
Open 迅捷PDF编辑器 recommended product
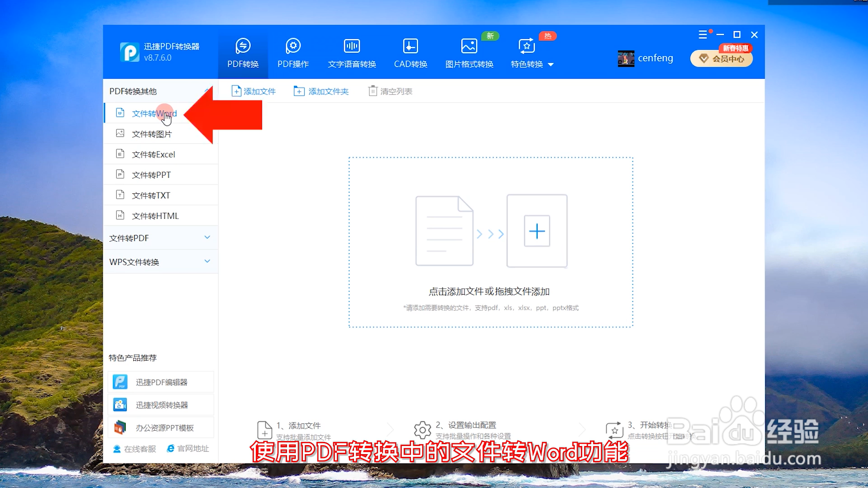[160, 382]
